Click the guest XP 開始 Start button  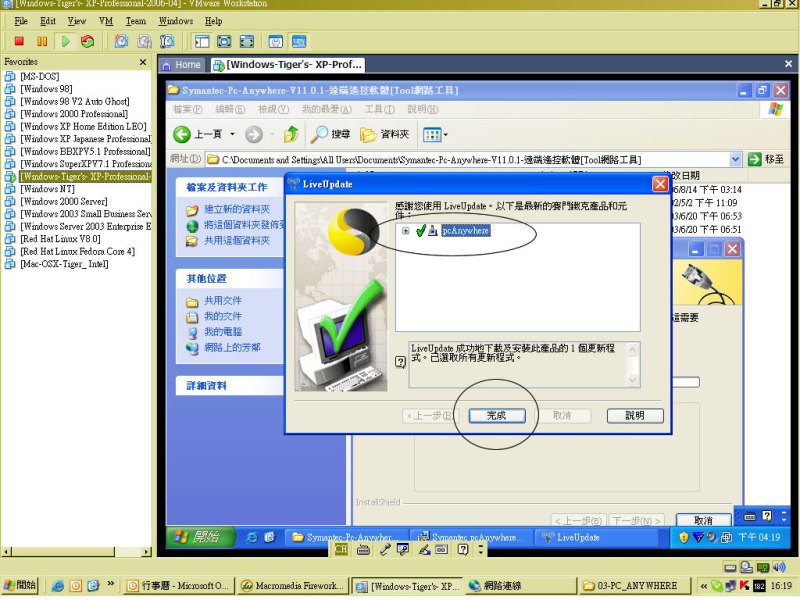(201, 537)
